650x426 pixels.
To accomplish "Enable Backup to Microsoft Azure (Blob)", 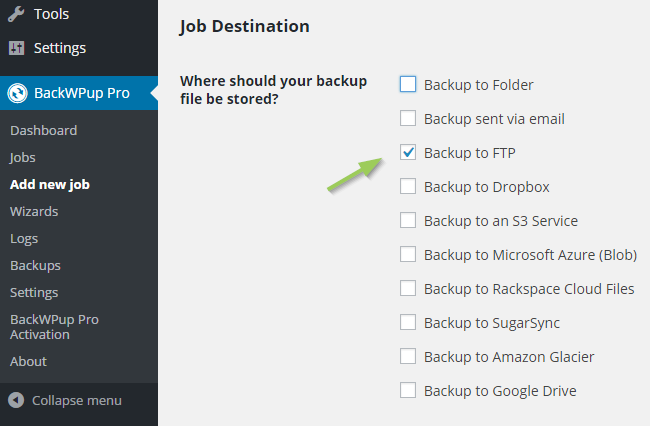I will [x=408, y=254].
